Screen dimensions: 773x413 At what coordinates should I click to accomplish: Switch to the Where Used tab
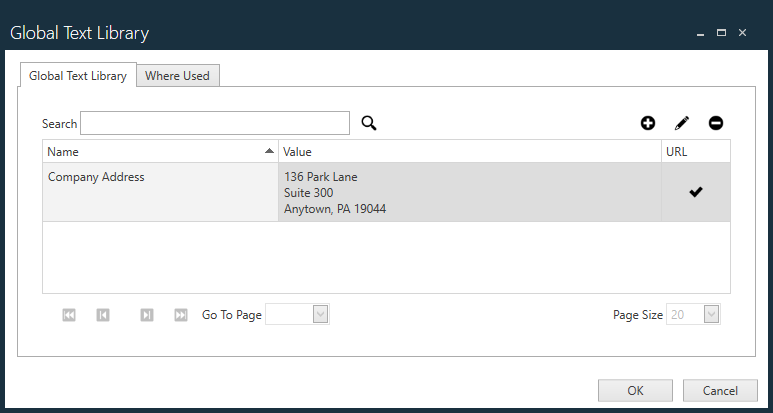(177, 76)
